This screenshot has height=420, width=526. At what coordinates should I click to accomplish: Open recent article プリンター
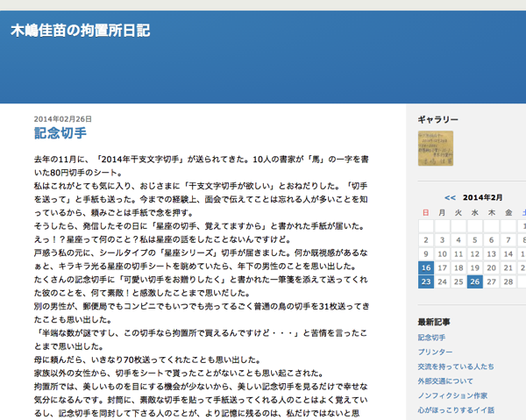[x=435, y=352]
